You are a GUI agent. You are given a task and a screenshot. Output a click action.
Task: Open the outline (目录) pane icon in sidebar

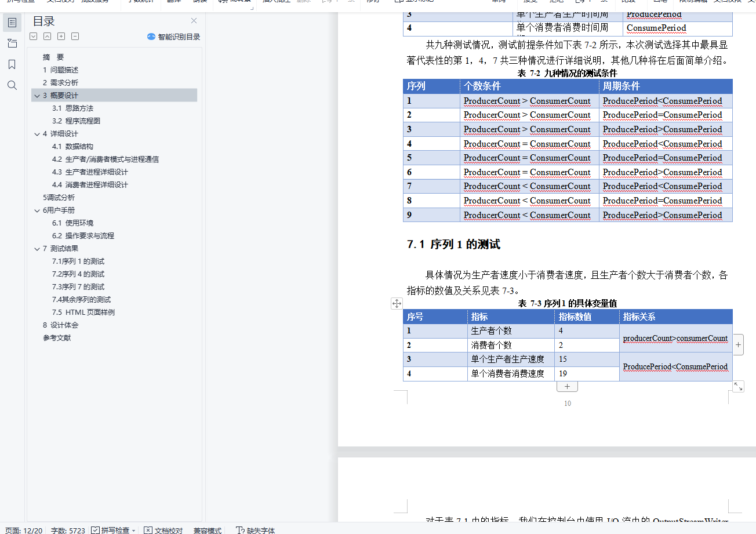click(x=12, y=23)
